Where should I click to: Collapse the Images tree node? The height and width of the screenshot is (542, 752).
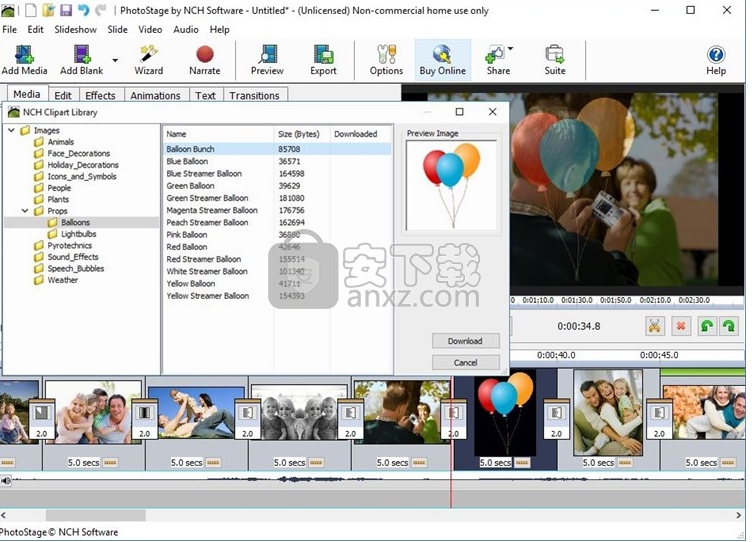[11, 130]
